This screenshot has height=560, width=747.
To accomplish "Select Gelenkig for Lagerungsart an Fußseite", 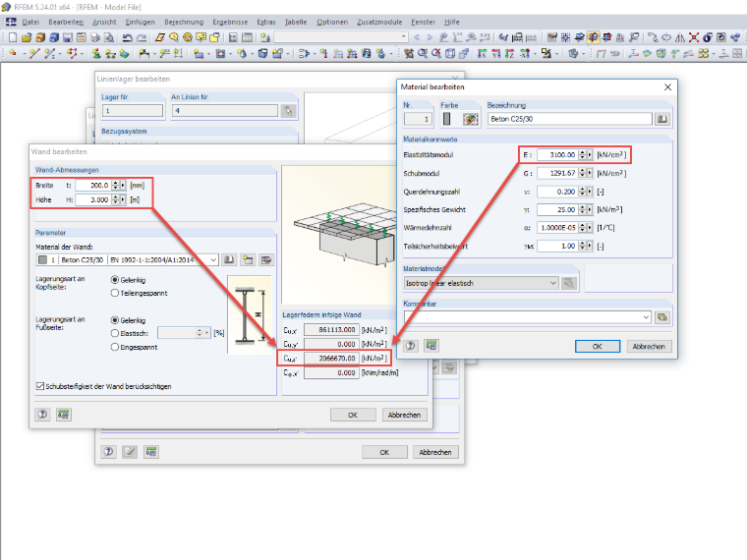I will 115,320.
